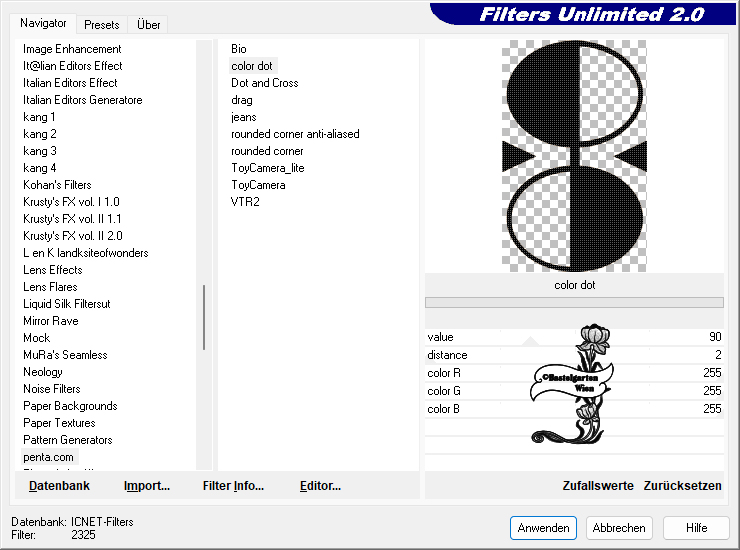Choose kang 4 in category list

click(39, 168)
